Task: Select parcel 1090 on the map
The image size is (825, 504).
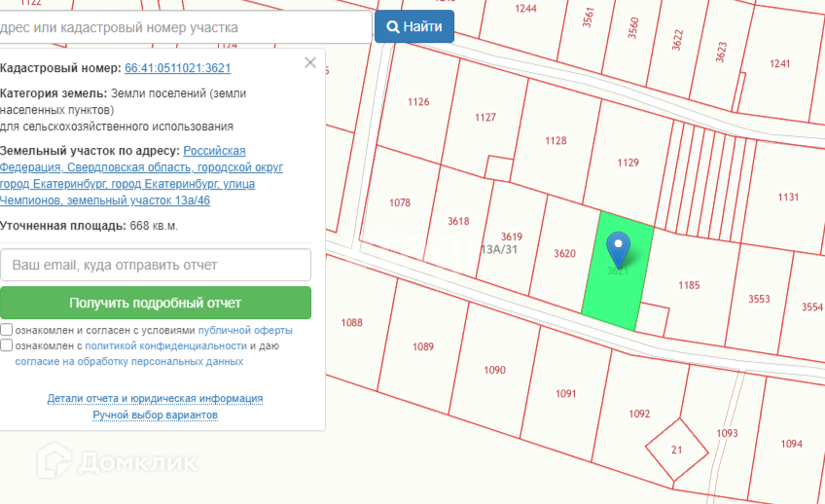Action: (x=494, y=370)
